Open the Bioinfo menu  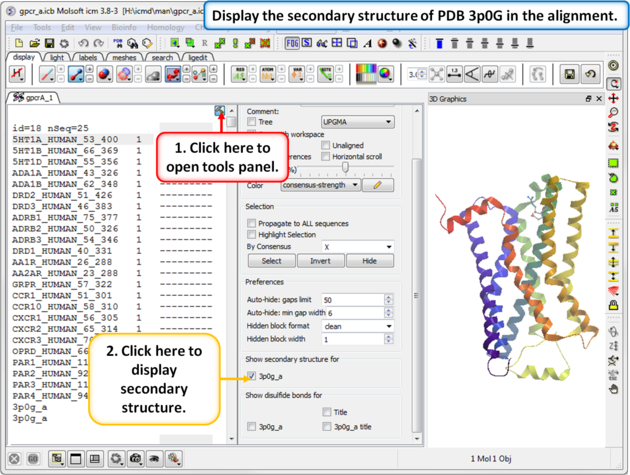[124, 28]
